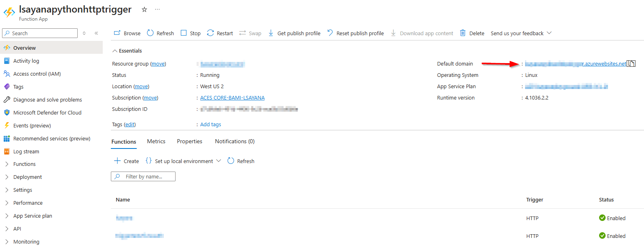Click the Status column header
The image size is (644, 246).
point(606,199)
